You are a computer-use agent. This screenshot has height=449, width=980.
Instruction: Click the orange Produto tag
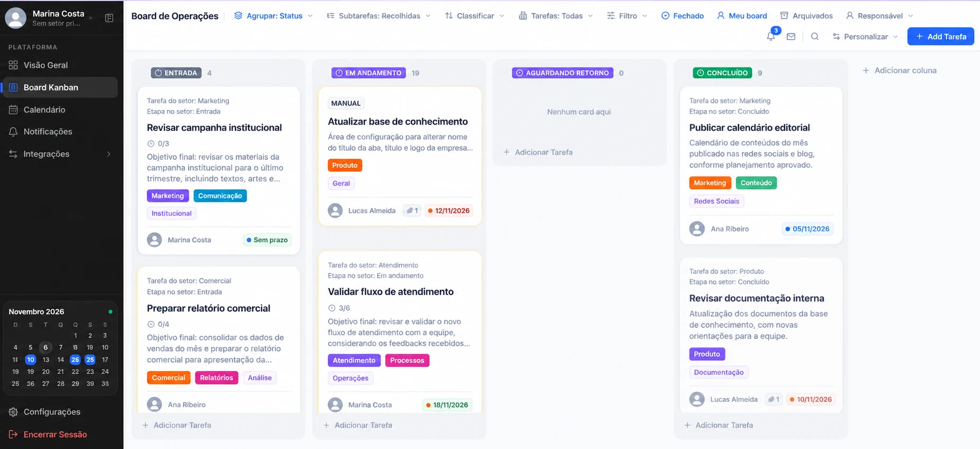[x=345, y=166]
